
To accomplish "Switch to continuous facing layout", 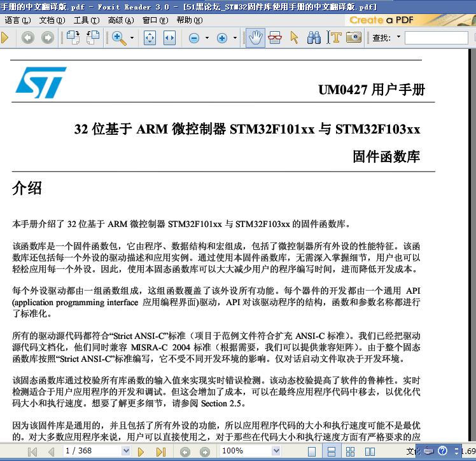I will [x=351, y=451].
